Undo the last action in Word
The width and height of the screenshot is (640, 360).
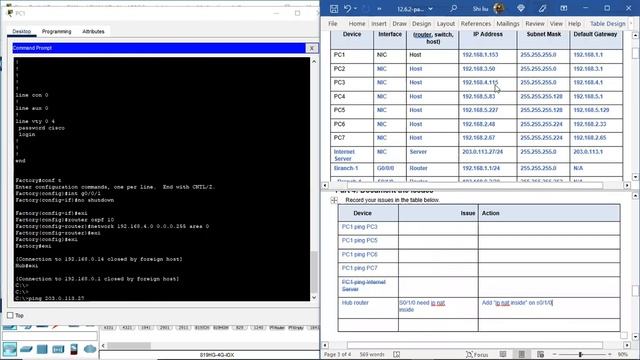pos(347,9)
